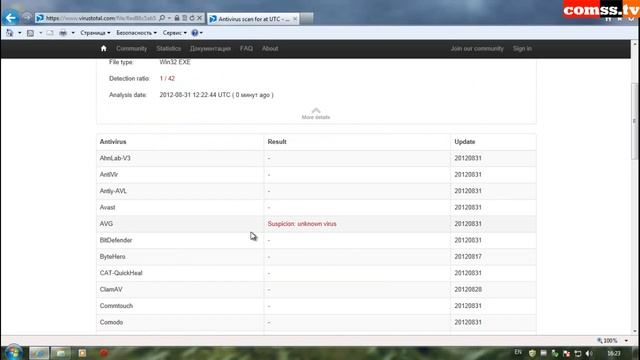Image resolution: width=640 pixels, height=360 pixels.
Task: Open the Community nav item
Action: click(131, 49)
